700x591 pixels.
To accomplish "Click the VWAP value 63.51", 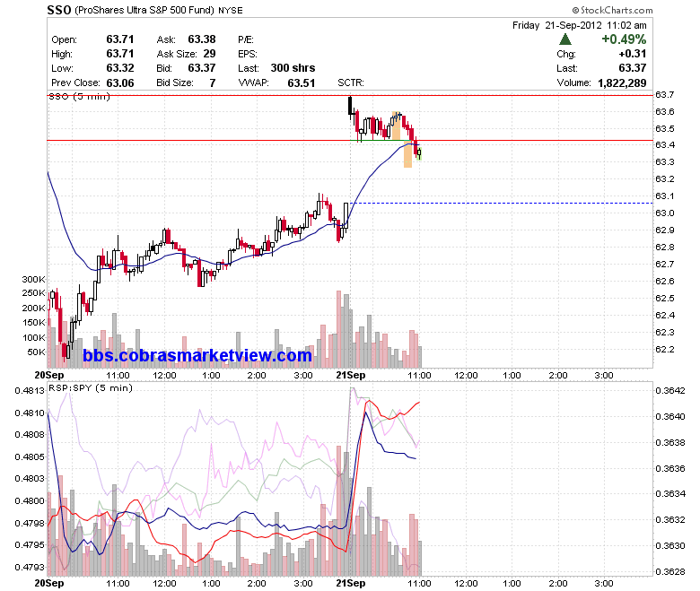I will coord(302,83).
